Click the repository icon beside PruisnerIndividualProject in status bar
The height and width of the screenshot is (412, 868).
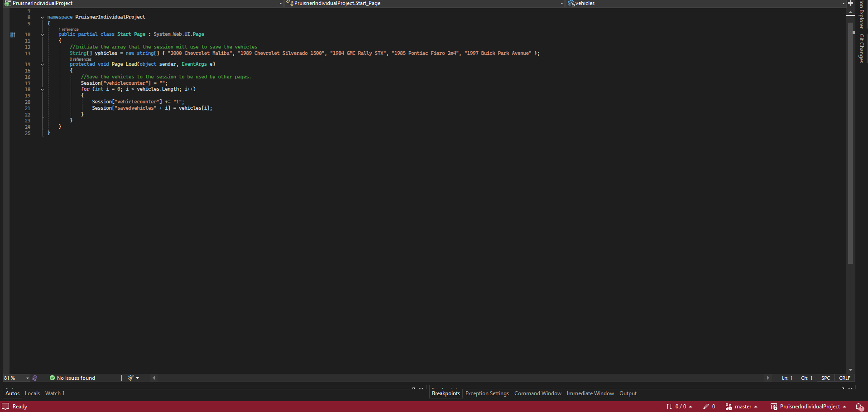(x=774, y=407)
